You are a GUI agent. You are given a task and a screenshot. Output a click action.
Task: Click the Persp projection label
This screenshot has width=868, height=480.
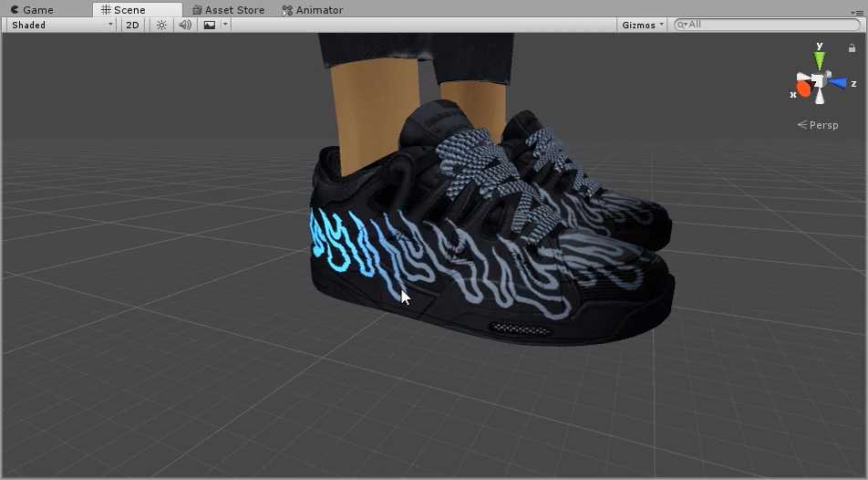pyautogui.click(x=819, y=125)
